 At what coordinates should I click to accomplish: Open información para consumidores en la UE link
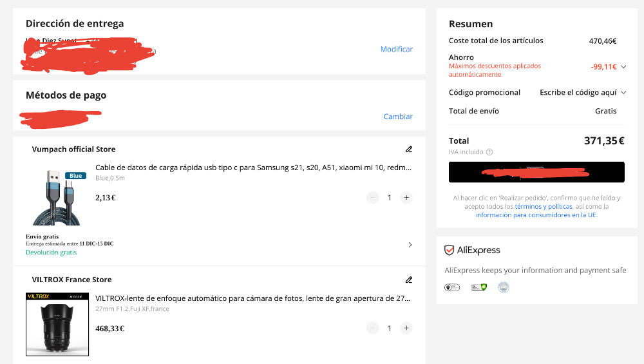click(x=536, y=215)
